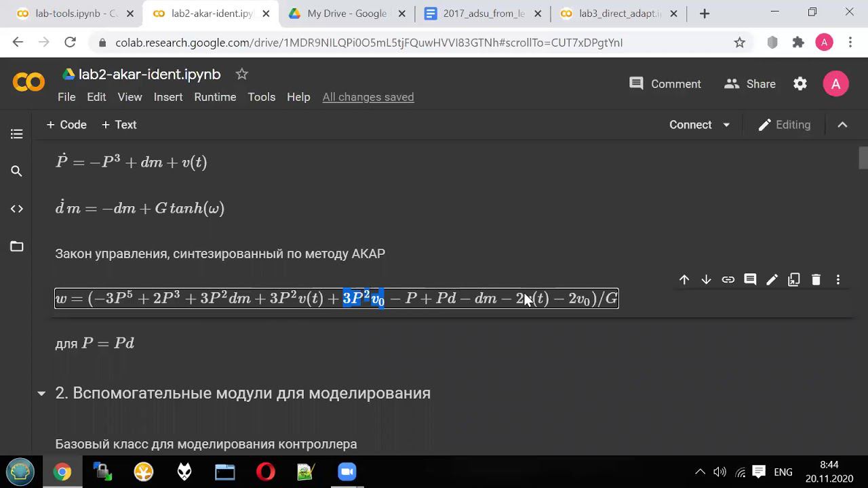Select the AKAR control law formula cell
This screenshot has width=868, height=488.
336,298
